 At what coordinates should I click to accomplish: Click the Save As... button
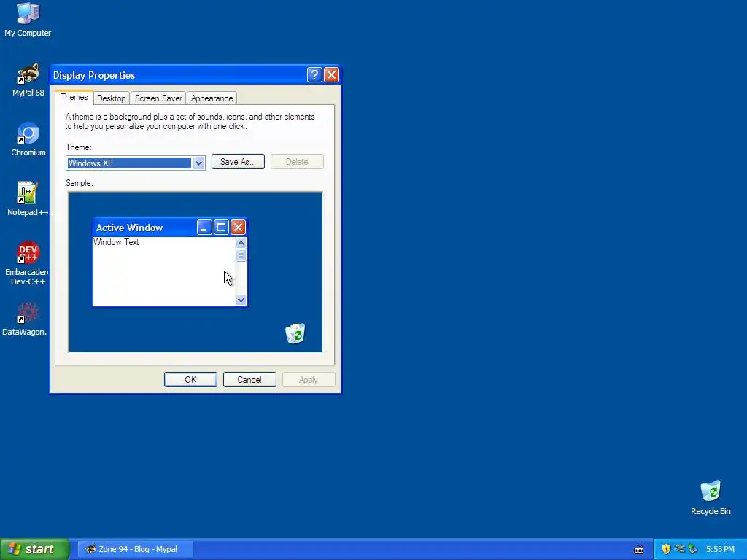(x=238, y=162)
